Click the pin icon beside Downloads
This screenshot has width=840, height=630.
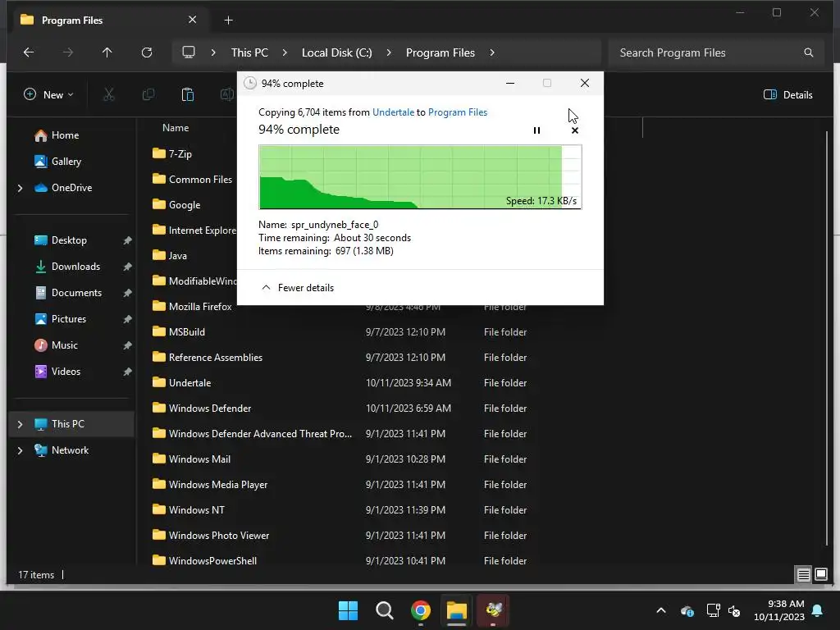tap(127, 267)
